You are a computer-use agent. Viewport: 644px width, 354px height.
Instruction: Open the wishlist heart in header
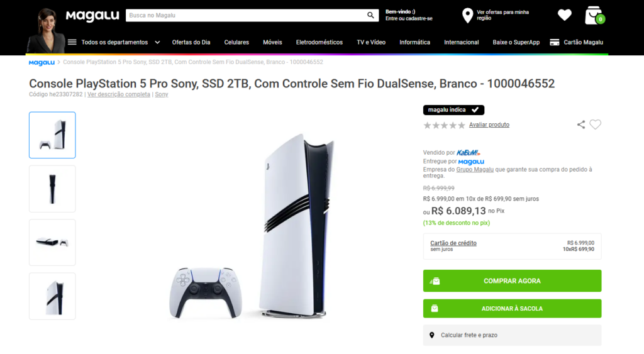564,14
